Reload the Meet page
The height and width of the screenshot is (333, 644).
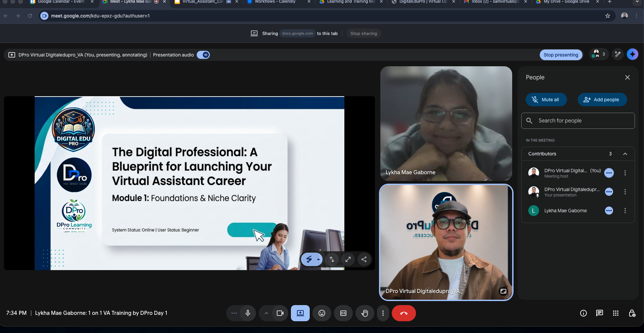pyautogui.click(x=30, y=16)
